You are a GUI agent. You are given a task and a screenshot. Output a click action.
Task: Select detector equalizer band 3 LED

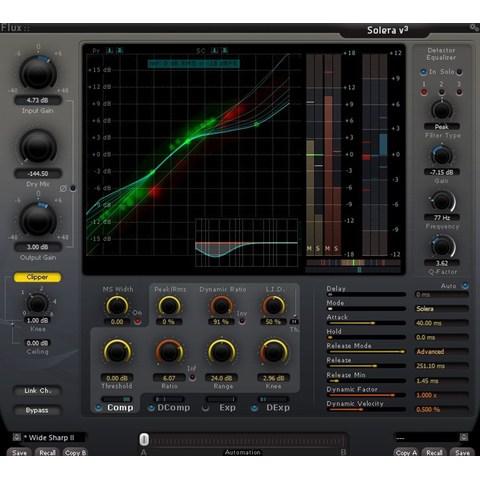tap(459, 92)
